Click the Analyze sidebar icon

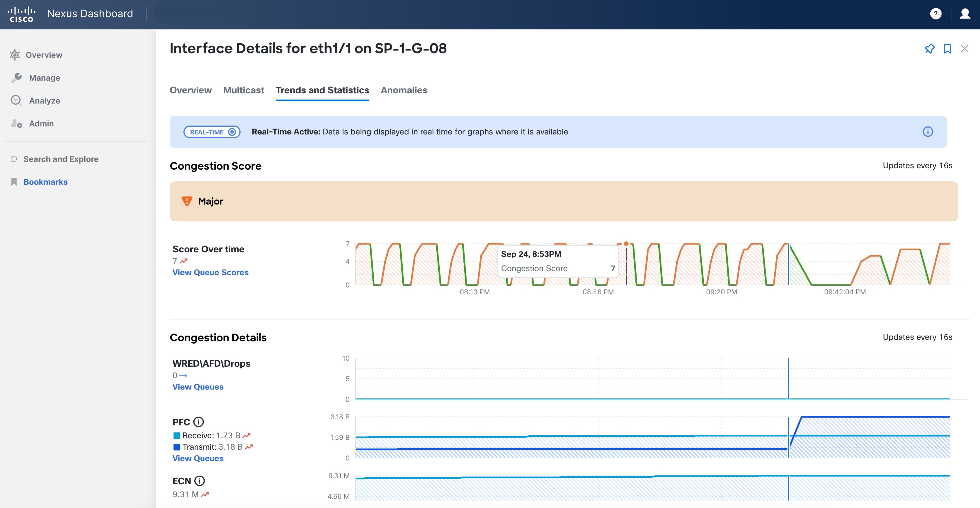[16, 100]
